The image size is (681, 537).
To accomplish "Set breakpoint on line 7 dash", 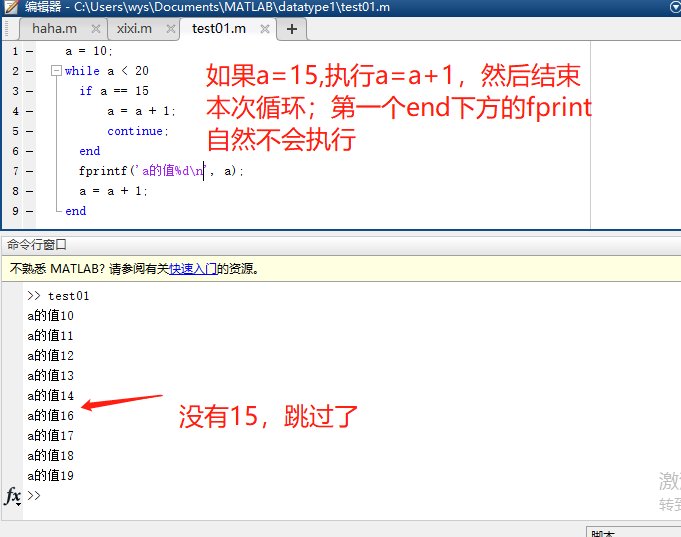I will (x=30, y=171).
